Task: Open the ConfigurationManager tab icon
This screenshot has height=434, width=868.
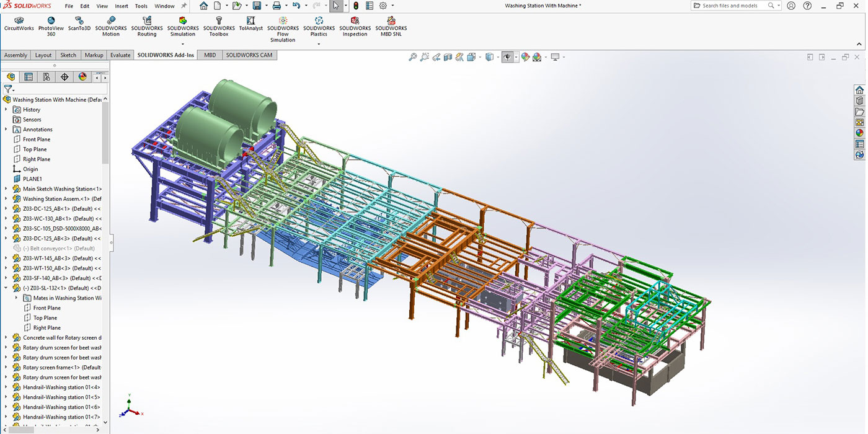Action: [46, 77]
